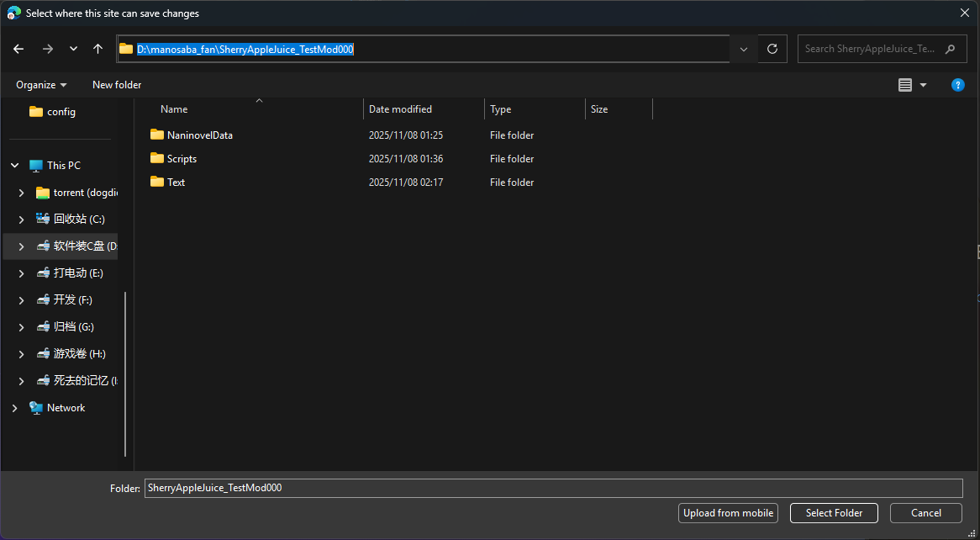Refresh the current folder view
The width and height of the screenshot is (980, 540).
[772, 49]
